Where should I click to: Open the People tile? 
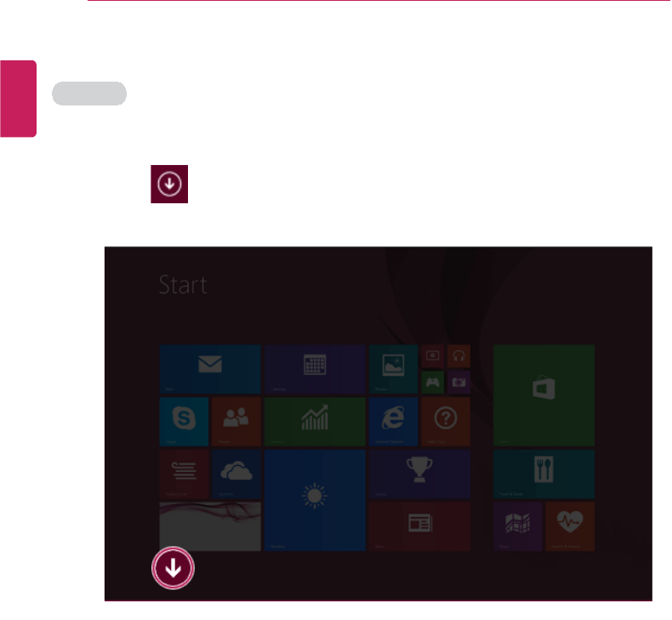236,422
